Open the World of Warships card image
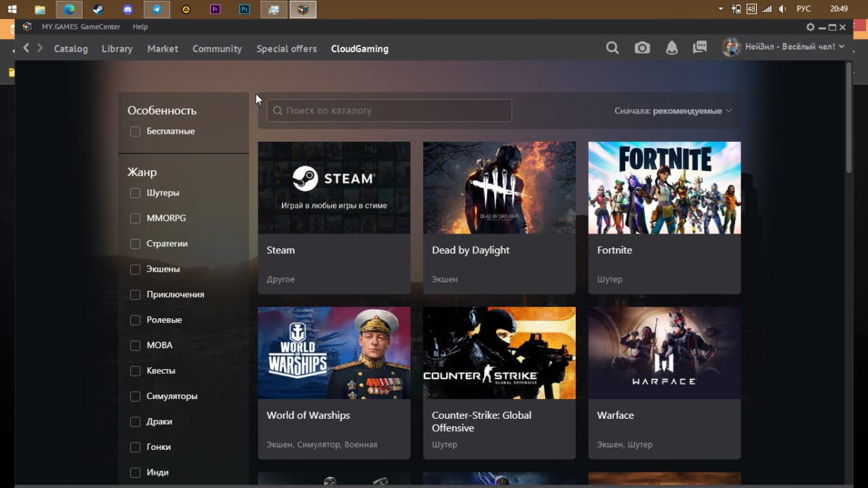The image size is (868, 488). click(334, 353)
